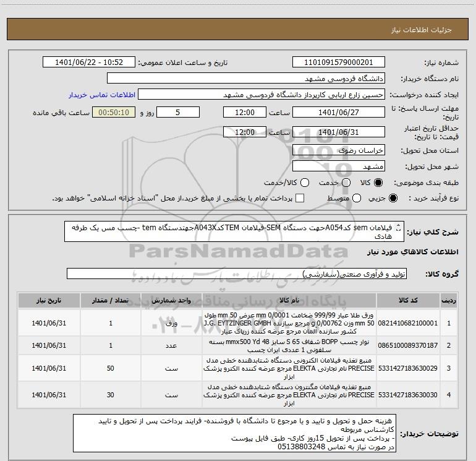Toggle Islamic treasury bonds payment checkbox
The width and height of the screenshot is (476, 461).
[x=300, y=198]
